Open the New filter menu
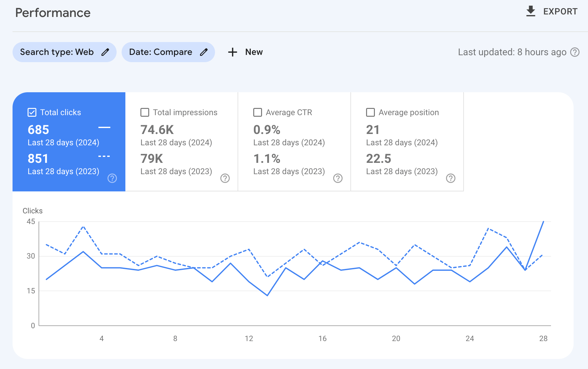The height and width of the screenshot is (369, 588). coord(245,52)
